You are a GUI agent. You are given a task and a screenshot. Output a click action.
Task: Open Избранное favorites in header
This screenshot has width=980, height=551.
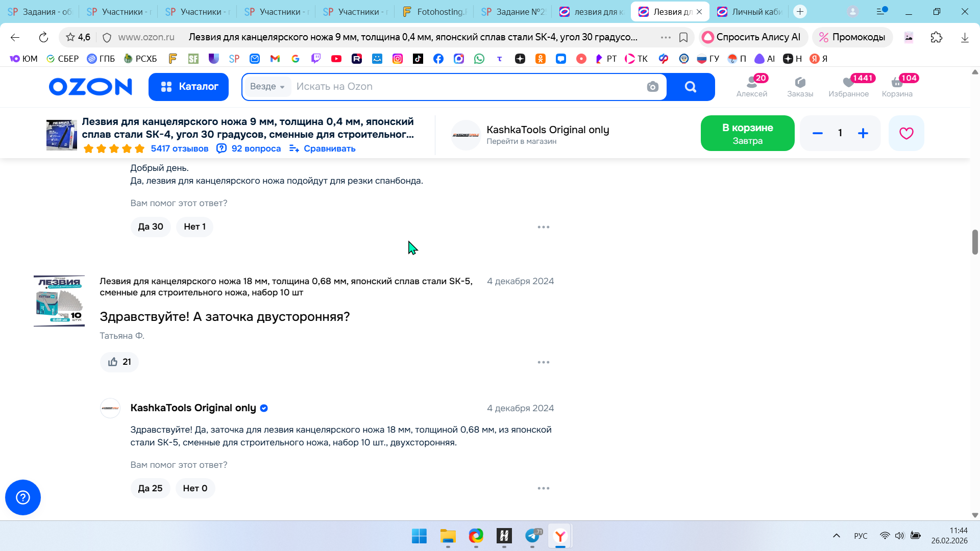(x=848, y=86)
